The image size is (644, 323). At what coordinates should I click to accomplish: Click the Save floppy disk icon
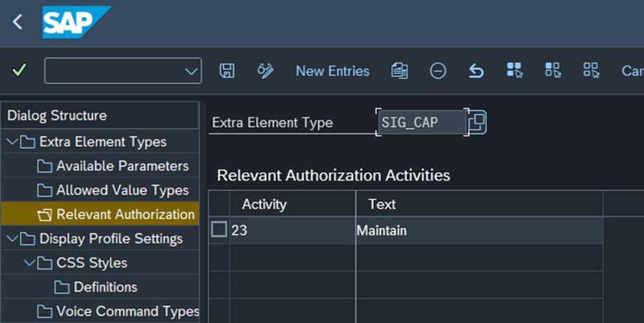pyautogui.click(x=227, y=70)
